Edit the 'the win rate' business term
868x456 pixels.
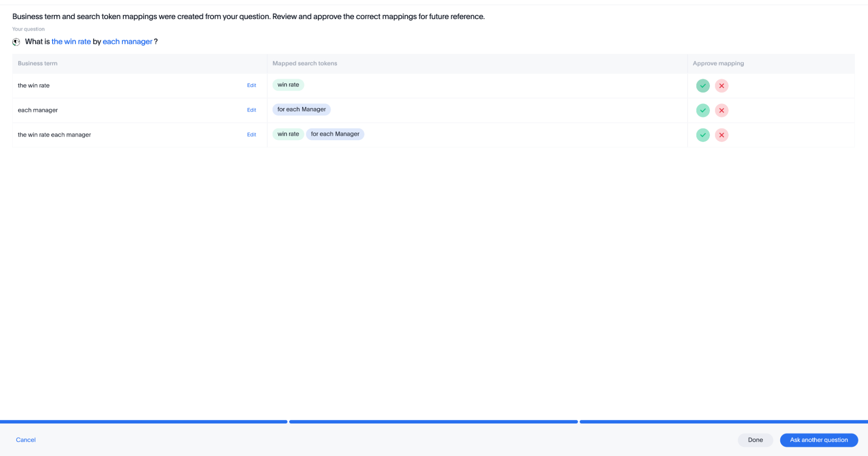coord(251,86)
